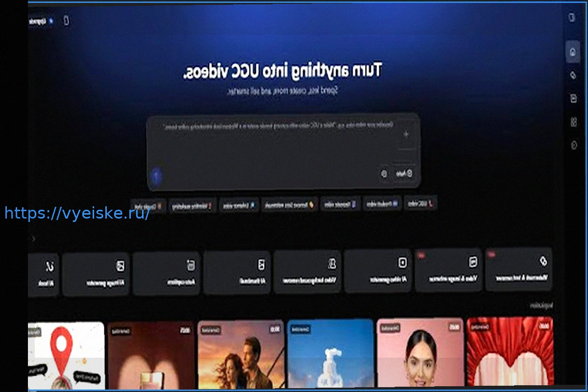Image resolution: width=588 pixels, height=392 pixels.
Task: Select the UGC video chip
Action: pyautogui.click(x=421, y=204)
